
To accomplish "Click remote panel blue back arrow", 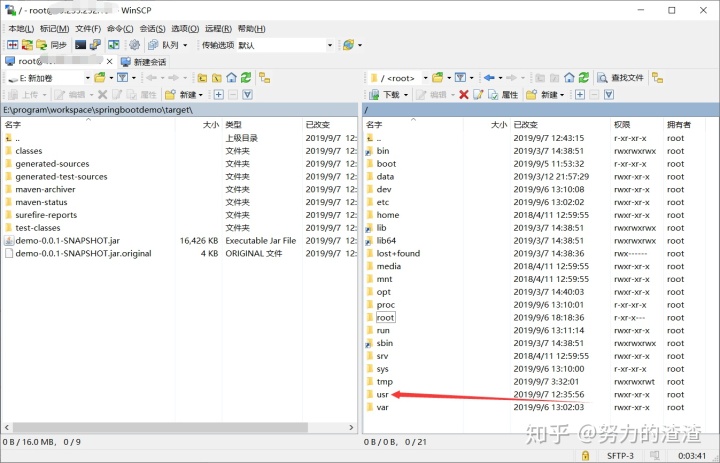I will [x=489, y=78].
